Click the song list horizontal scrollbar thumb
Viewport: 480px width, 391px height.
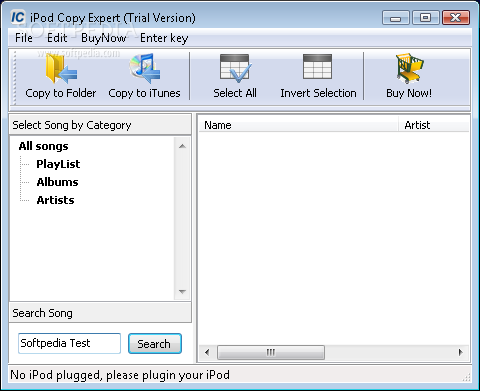271,352
